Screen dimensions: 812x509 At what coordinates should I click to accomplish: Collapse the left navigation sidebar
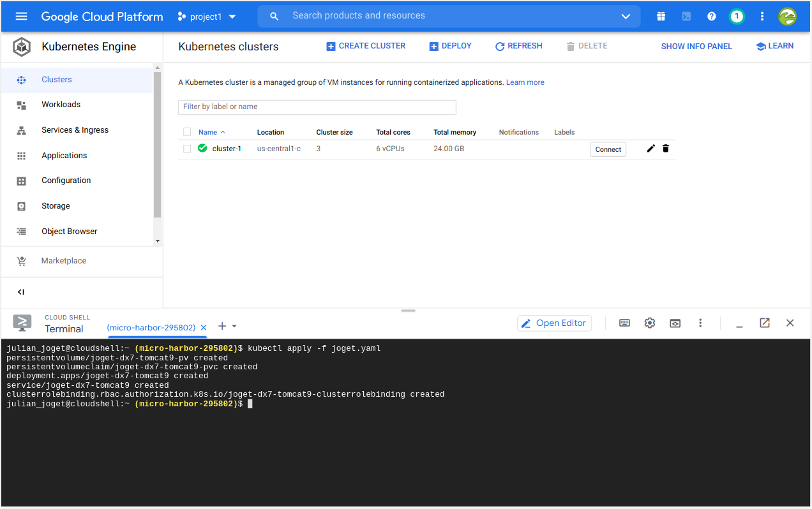coord(21,292)
